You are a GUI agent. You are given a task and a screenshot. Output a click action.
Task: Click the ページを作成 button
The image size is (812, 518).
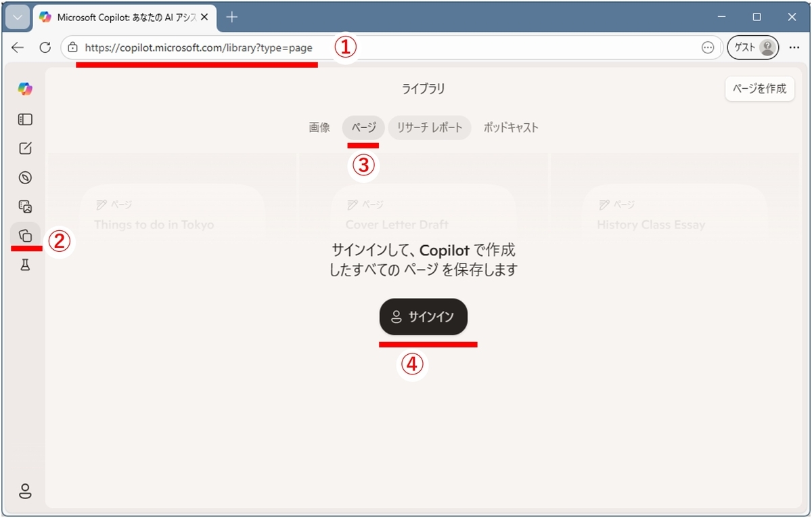point(759,89)
